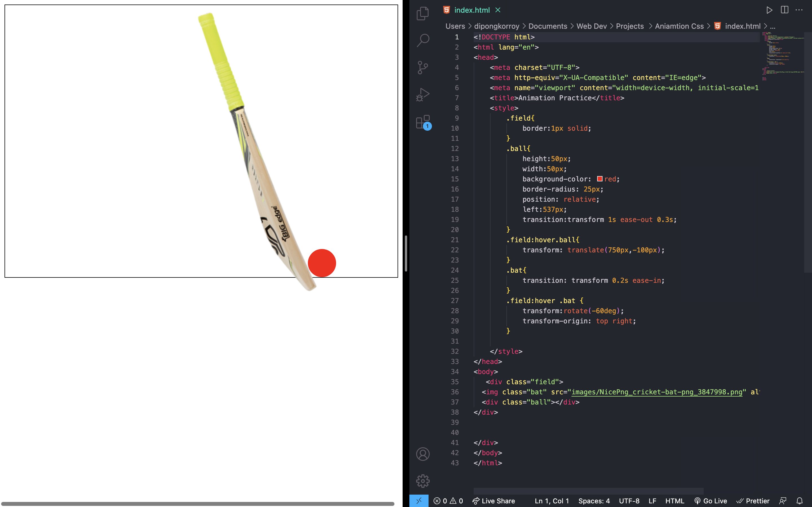
Task: Open Run and Debug view icon
Action: point(422,95)
